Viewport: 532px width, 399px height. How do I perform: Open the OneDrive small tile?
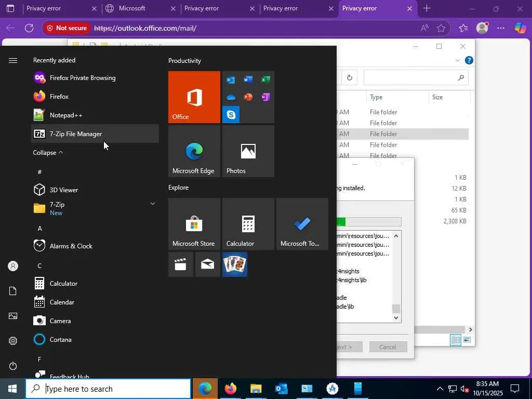coord(231,97)
